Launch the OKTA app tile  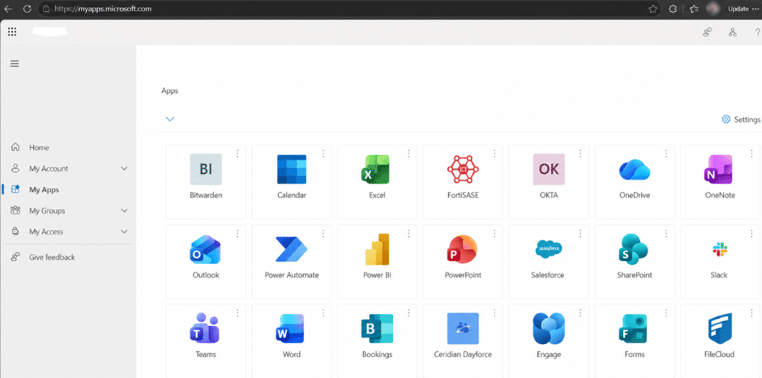(549, 181)
